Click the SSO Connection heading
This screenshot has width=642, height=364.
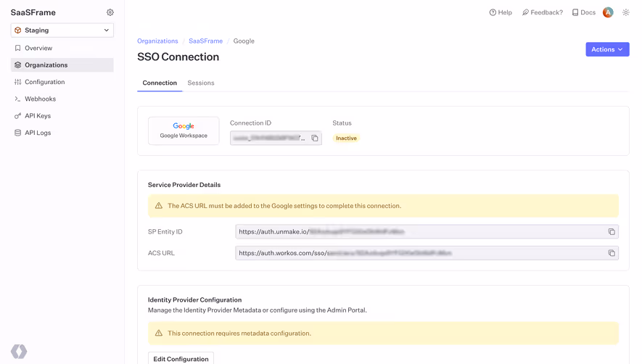coord(178,57)
